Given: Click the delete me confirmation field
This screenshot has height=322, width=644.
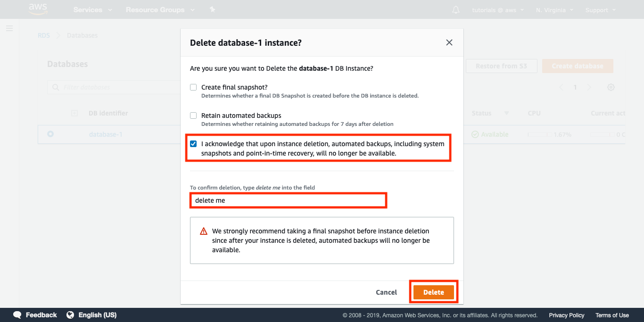Looking at the screenshot, I should point(288,200).
